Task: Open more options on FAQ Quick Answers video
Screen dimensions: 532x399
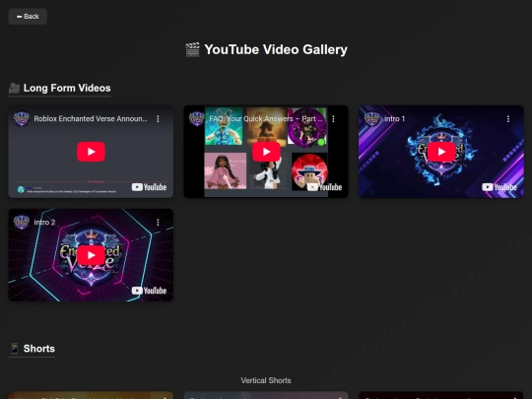Action: click(333, 119)
